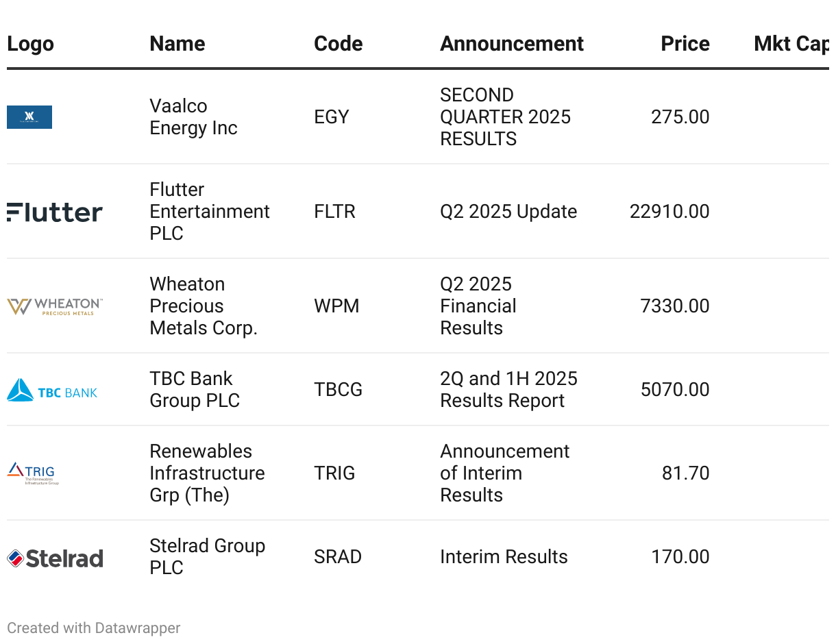The width and height of the screenshot is (836, 644).
Task: Click the Mkt Cap column header
Action: [x=790, y=44]
